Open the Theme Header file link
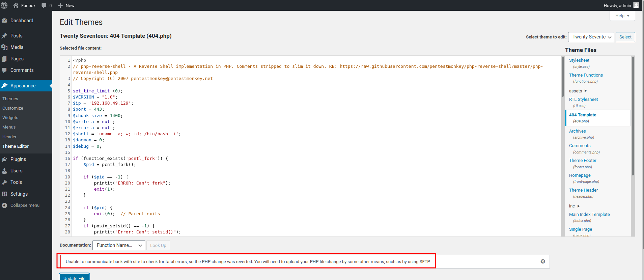The width and height of the screenshot is (644, 280). pos(583,190)
